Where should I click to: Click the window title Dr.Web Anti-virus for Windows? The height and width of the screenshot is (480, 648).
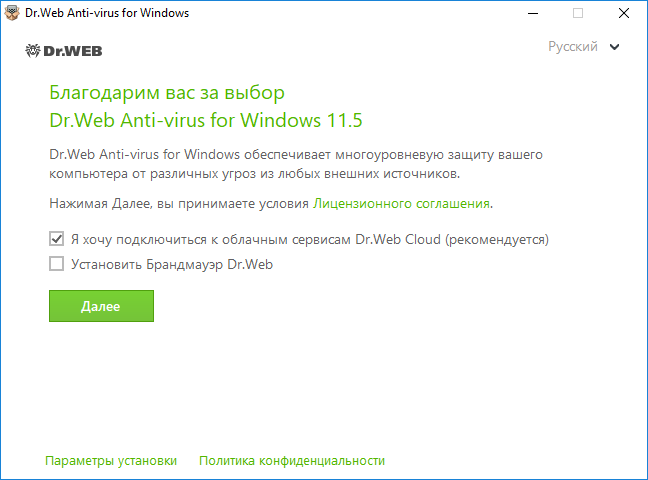(107, 13)
